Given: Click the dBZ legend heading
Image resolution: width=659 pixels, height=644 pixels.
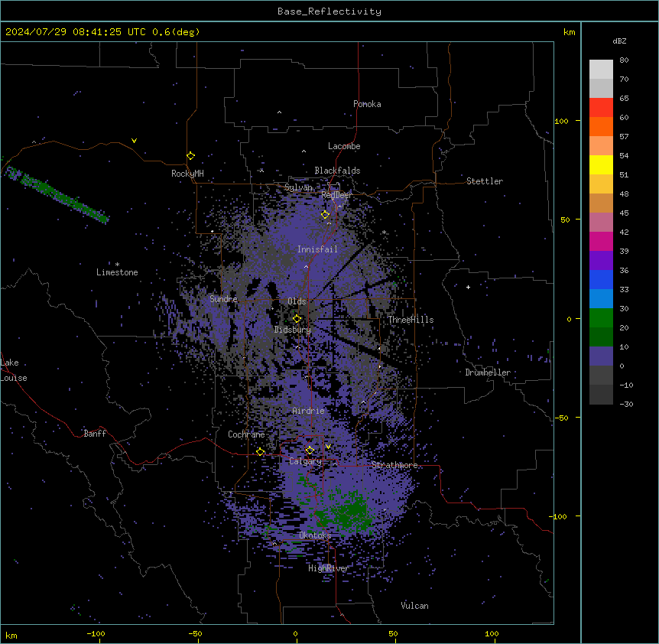Looking at the screenshot, I should coord(619,41).
